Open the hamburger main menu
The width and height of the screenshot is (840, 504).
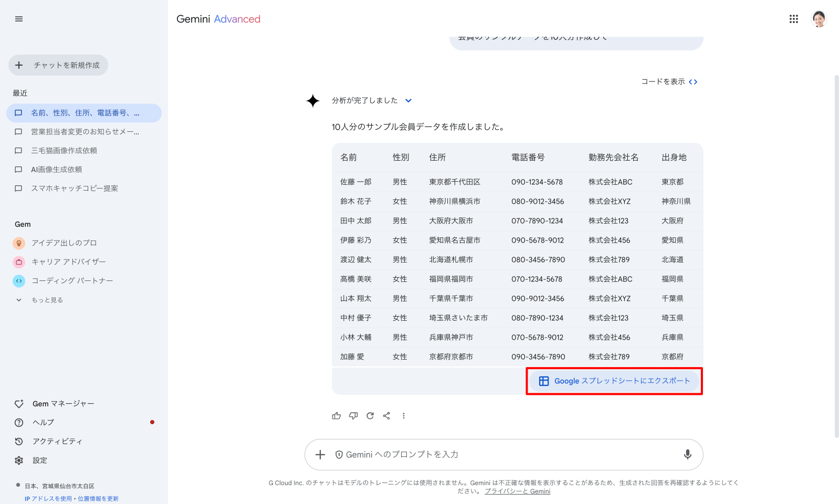(19, 19)
